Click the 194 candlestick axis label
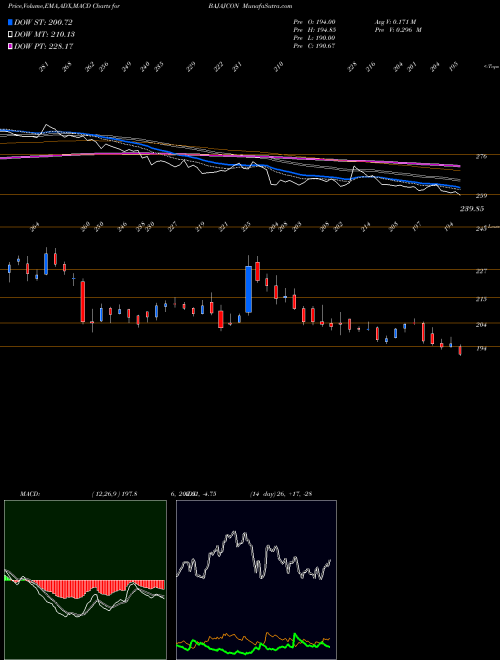 coord(481,349)
